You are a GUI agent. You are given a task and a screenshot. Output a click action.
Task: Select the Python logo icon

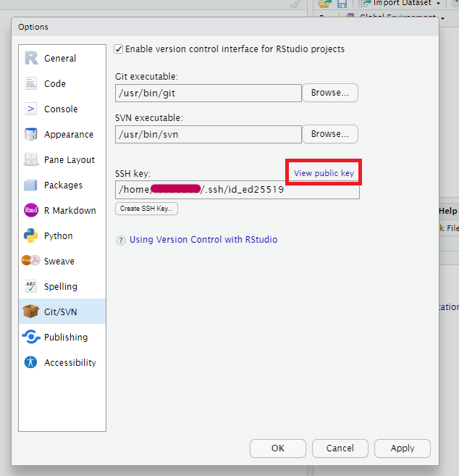31,236
